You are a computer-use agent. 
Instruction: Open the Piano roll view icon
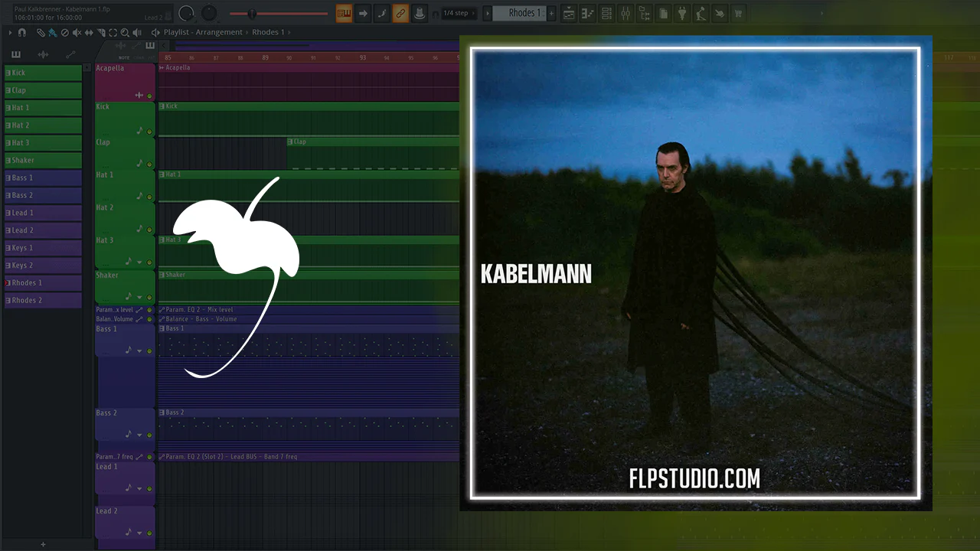pyautogui.click(x=588, y=13)
